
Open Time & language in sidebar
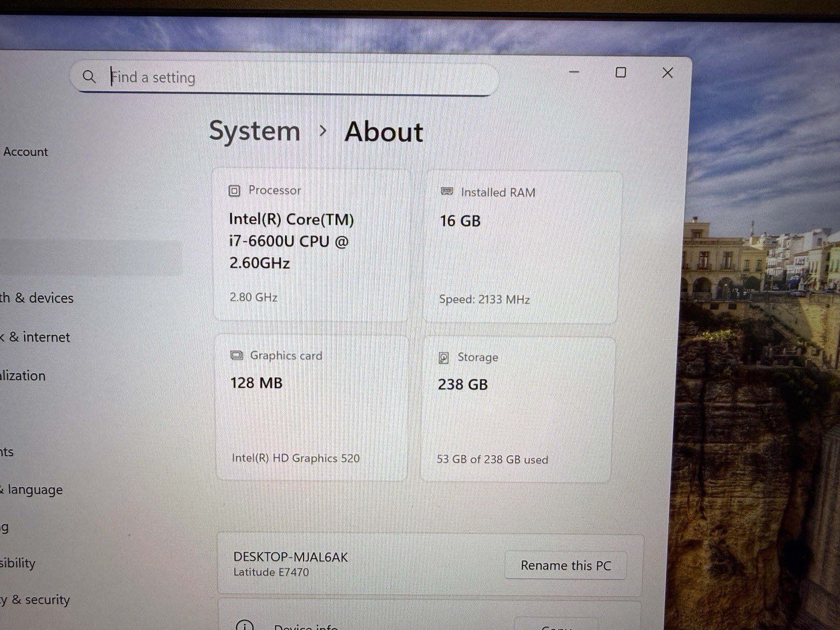[x=31, y=490]
